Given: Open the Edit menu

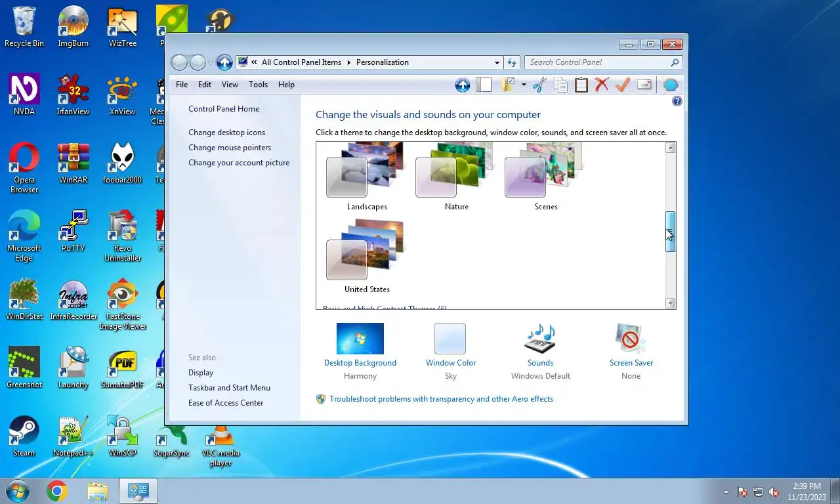Looking at the screenshot, I should click(x=205, y=85).
